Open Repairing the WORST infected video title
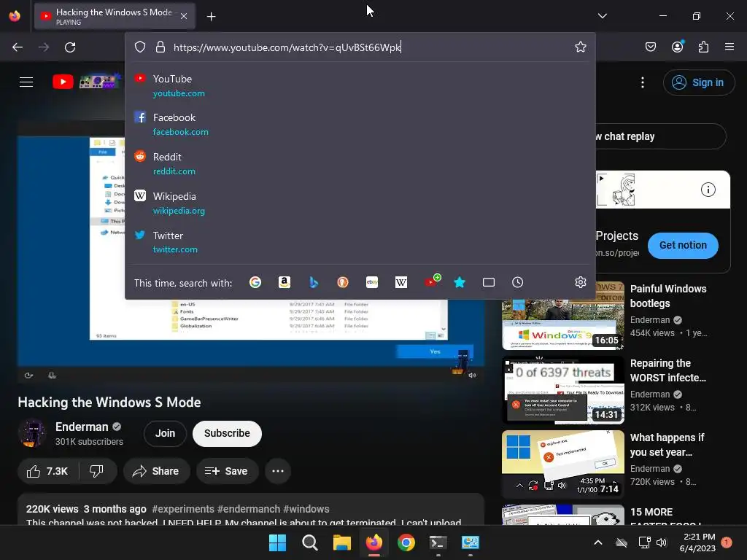The image size is (747, 560). [x=668, y=370]
